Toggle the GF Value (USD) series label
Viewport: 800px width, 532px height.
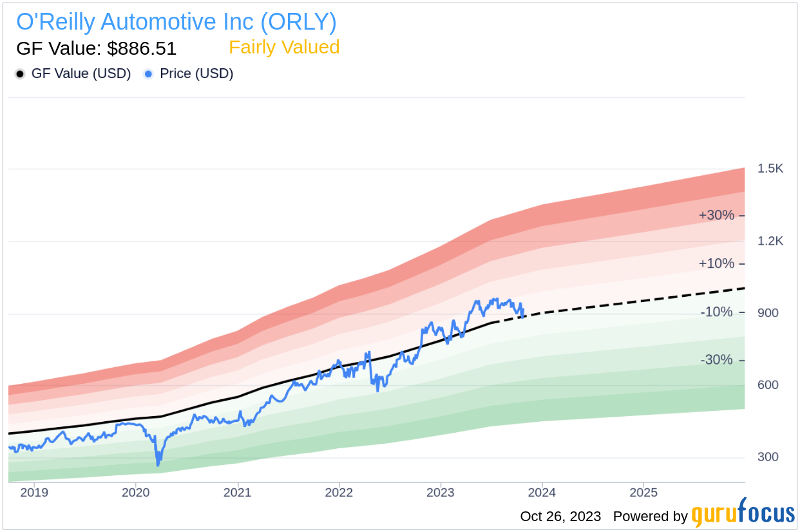[81, 74]
